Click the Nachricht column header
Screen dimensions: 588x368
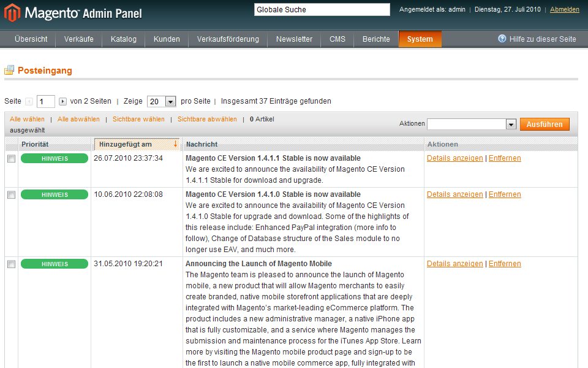coord(202,144)
